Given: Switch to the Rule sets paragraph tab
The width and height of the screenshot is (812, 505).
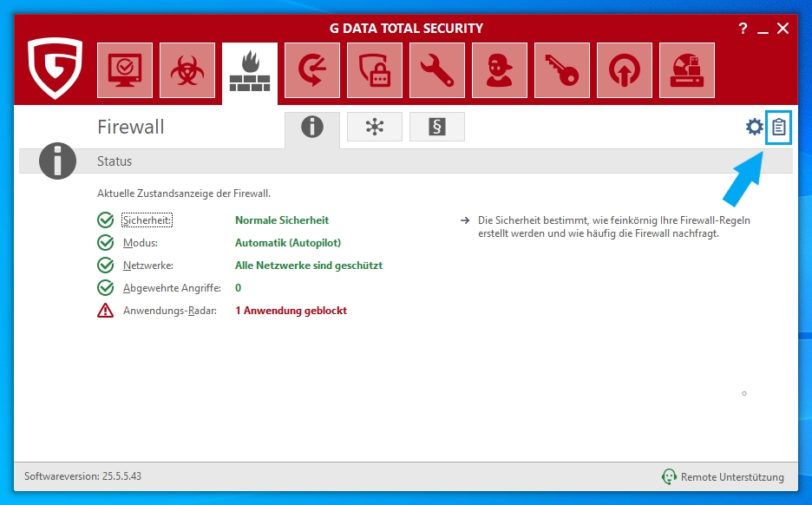Looking at the screenshot, I should coord(437,127).
